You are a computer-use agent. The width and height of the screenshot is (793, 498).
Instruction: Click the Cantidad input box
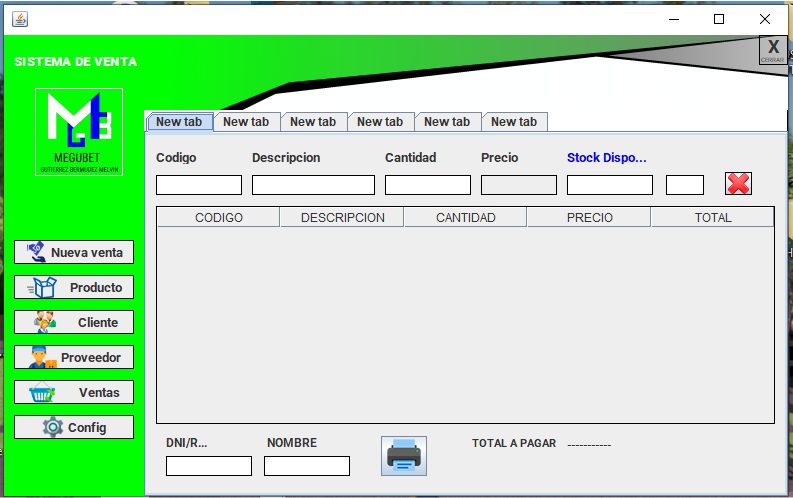tap(427, 185)
